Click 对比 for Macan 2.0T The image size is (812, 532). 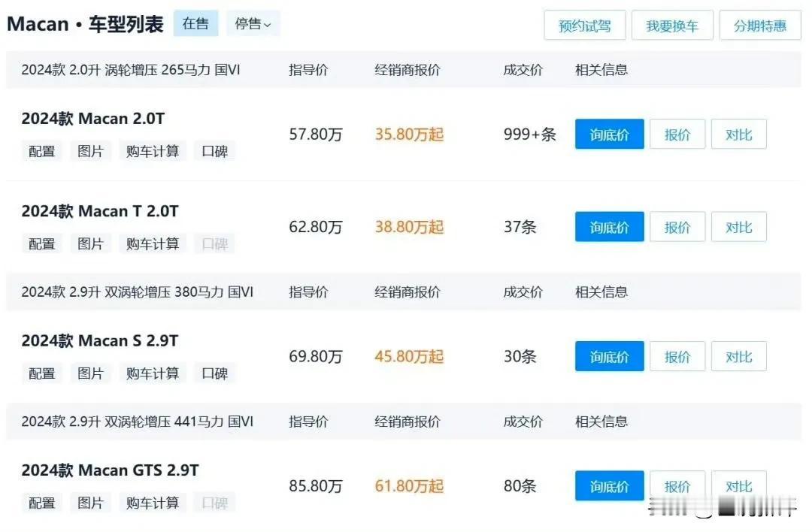point(738,135)
